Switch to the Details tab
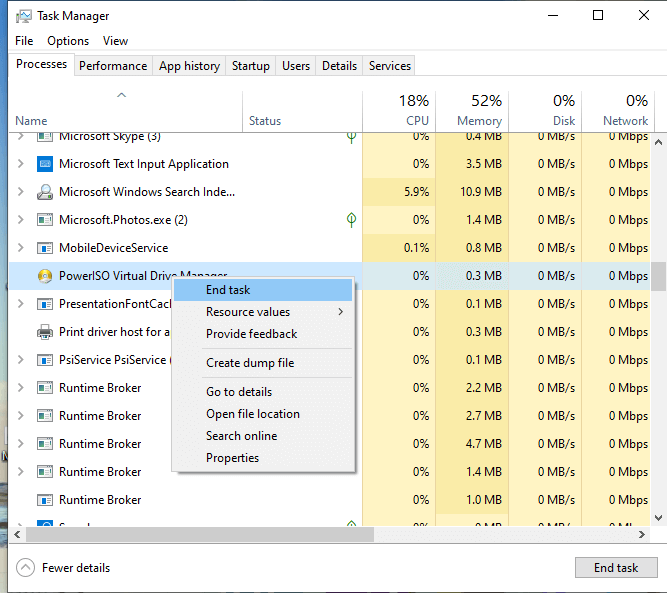This screenshot has width=667, height=593. point(339,66)
